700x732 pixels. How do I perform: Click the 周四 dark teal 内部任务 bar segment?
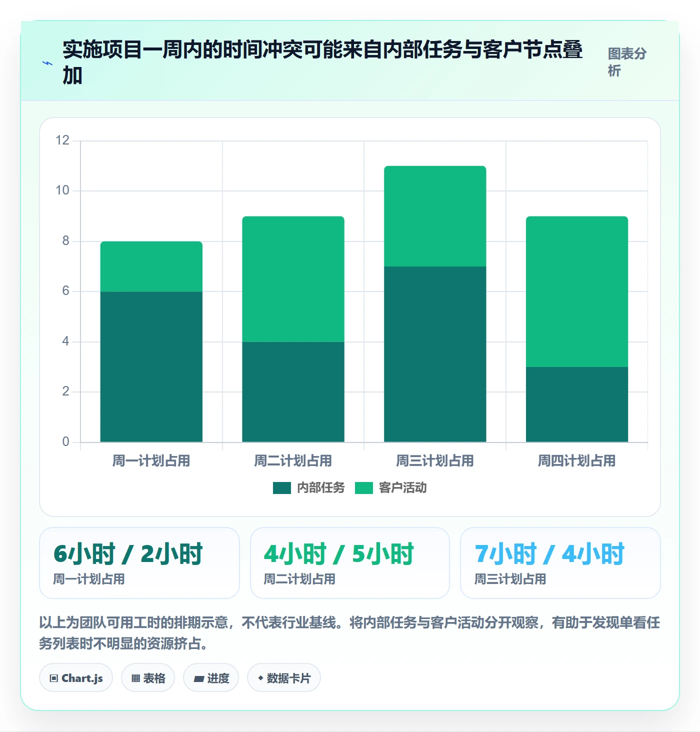click(x=577, y=404)
